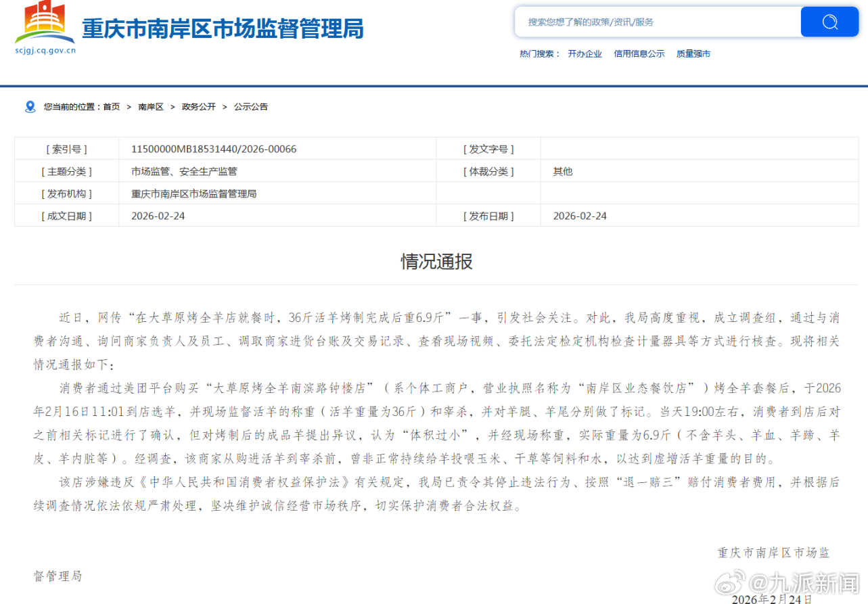Click the 开办企业 hot search link
Viewport: 868px width, 604px height.
pyautogui.click(x=585, y=53)
